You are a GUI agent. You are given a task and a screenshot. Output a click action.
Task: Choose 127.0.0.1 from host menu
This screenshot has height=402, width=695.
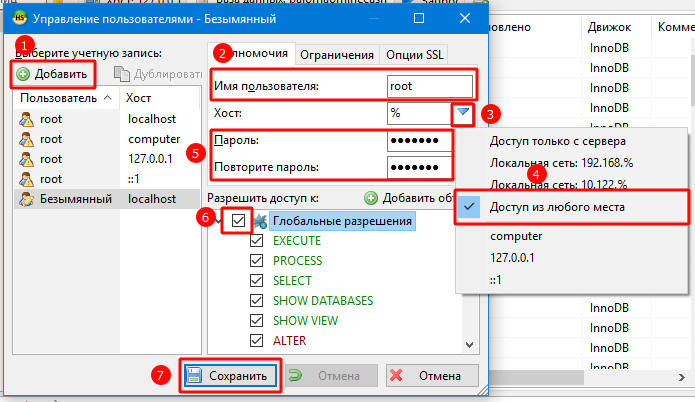(x=572, y=258)
